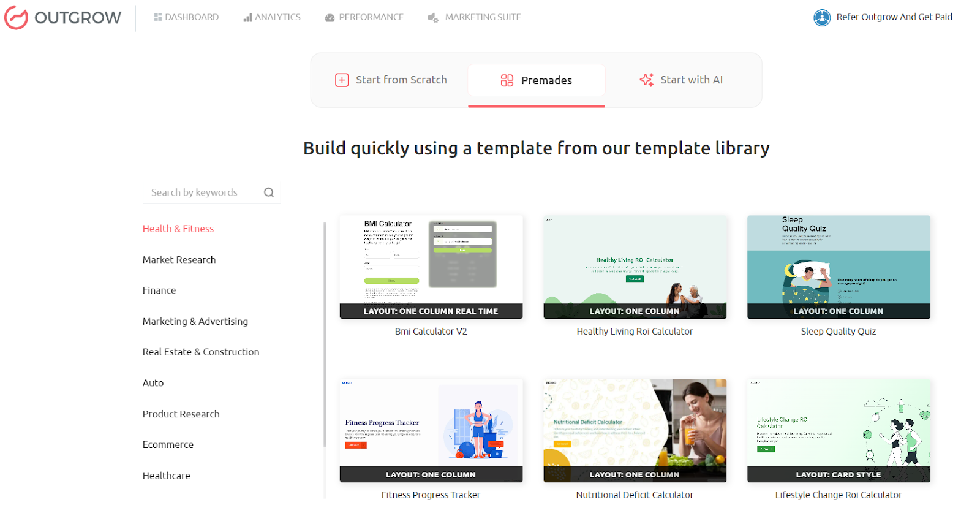Select the Market Research category

179,260
